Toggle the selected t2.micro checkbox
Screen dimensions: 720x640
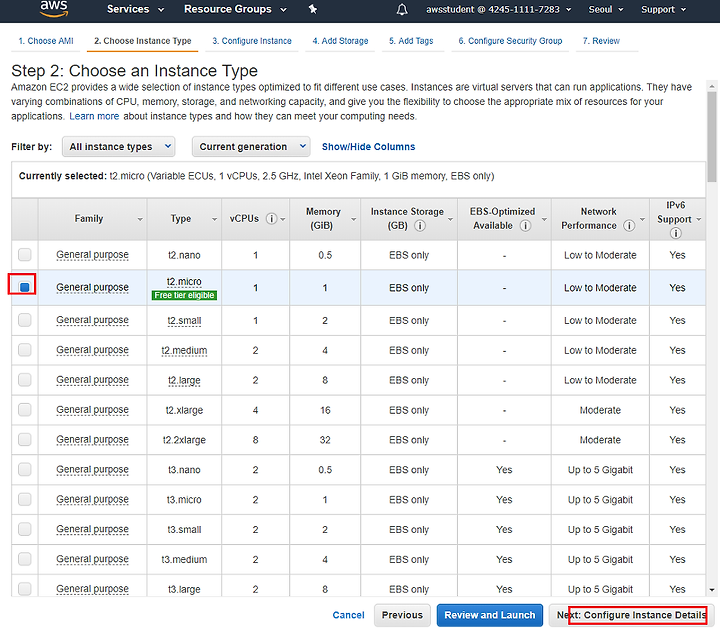point(25,287)
